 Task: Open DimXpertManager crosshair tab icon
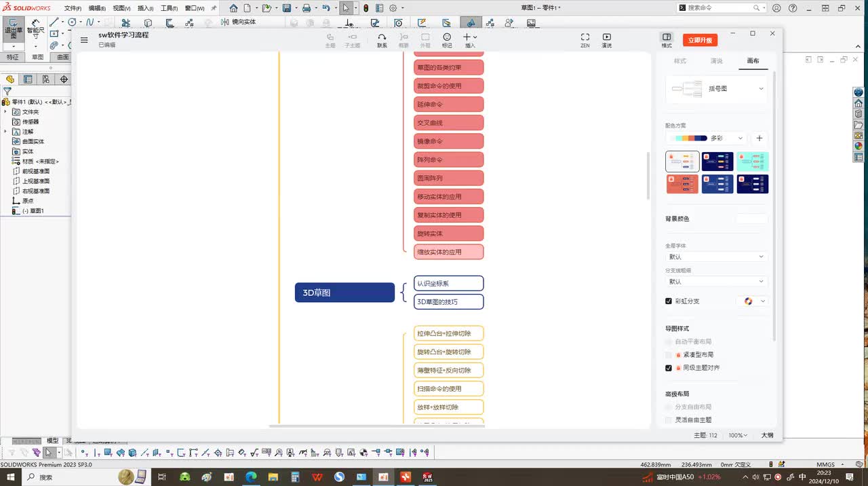(64, 79)
